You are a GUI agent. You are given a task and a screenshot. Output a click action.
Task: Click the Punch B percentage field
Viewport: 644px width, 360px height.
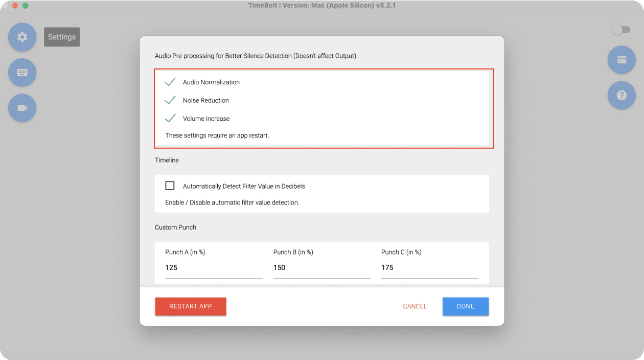click(321, 267)
